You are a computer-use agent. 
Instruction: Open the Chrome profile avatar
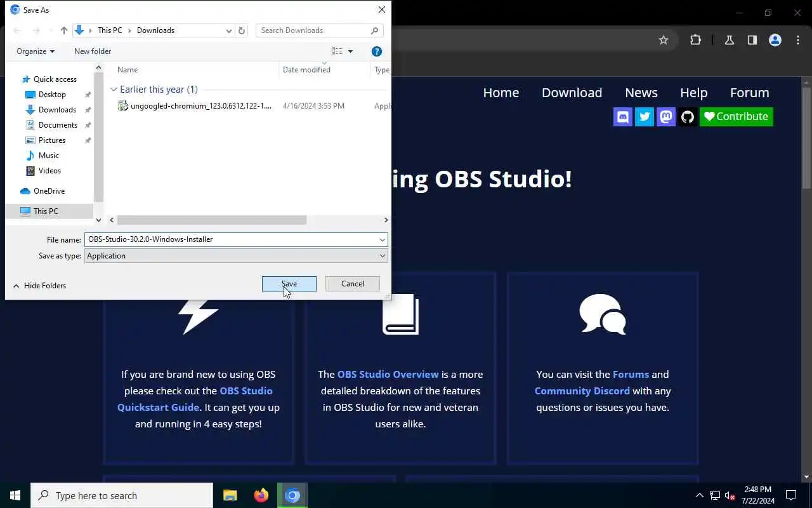click(x=775, y=40)
